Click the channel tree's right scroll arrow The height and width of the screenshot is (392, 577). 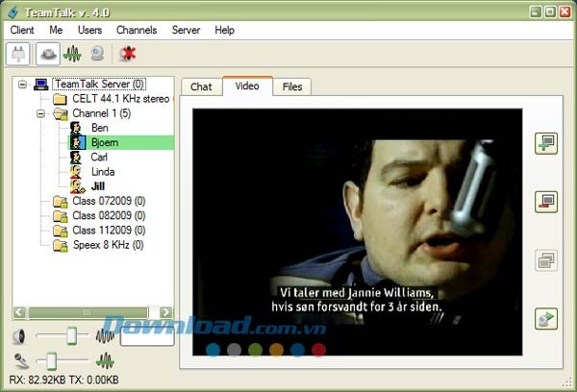167,312
